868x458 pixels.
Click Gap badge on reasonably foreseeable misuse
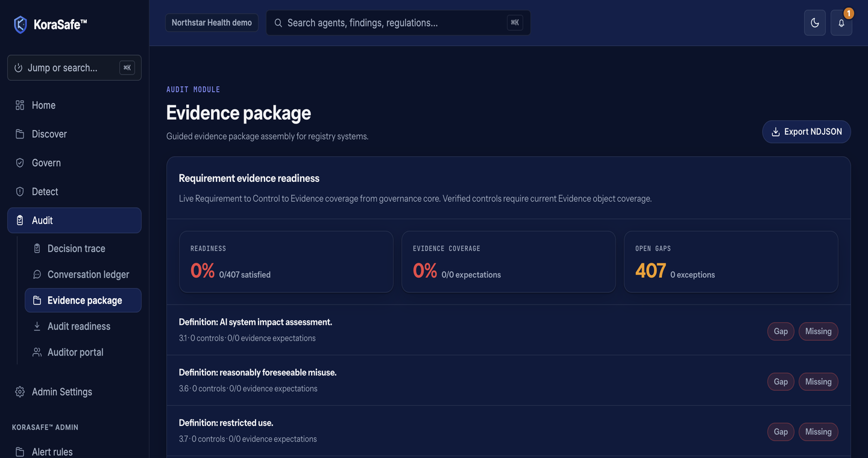tap(781, 381)
